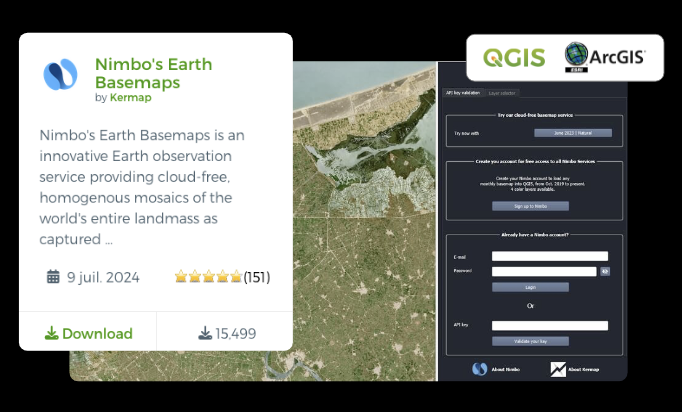Switch to the API key validation tab
The image size is (682, 412).
463,93
